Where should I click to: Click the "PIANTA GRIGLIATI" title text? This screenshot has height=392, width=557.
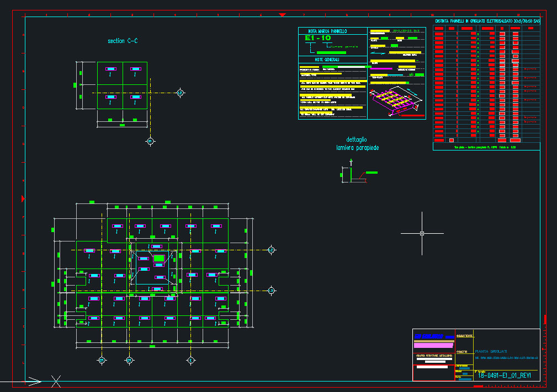pyautogui.click(x=491, y=351)
